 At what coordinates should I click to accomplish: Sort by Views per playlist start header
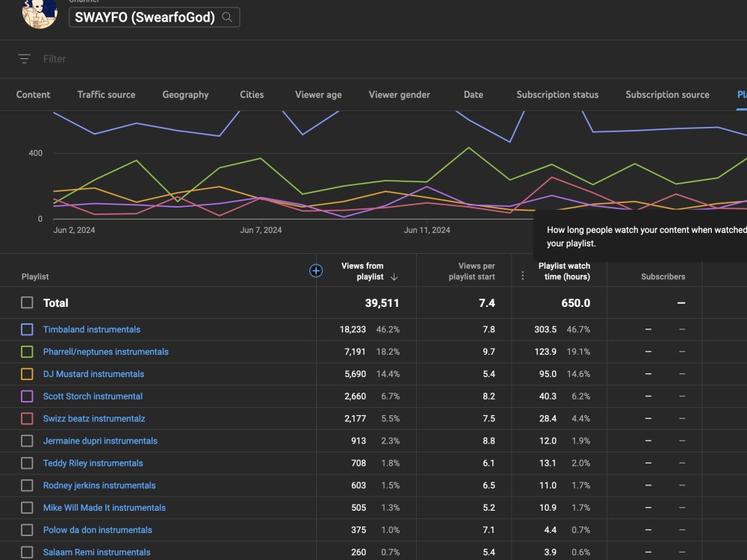tap(471, 272)
